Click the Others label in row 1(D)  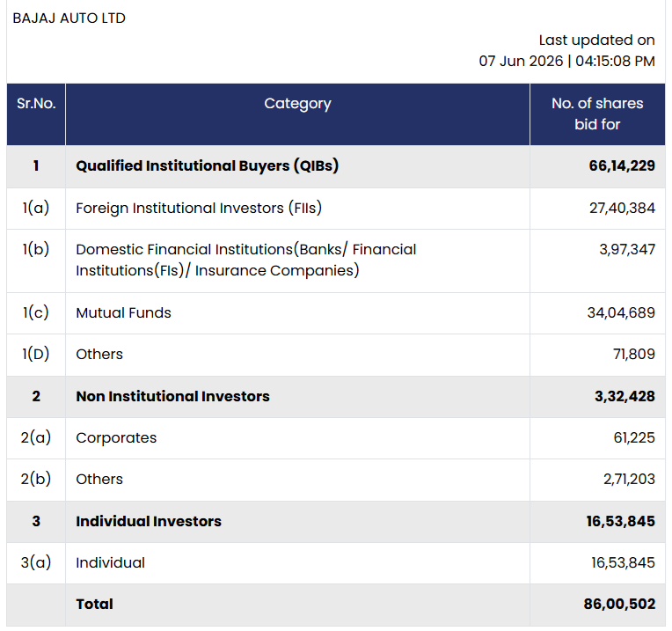pos(99,354)
